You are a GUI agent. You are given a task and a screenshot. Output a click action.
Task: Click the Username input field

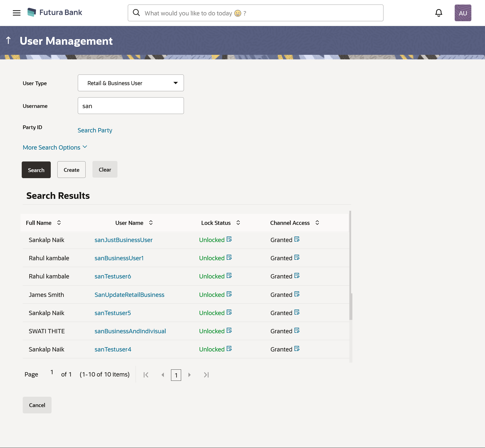tap(131, 106)
